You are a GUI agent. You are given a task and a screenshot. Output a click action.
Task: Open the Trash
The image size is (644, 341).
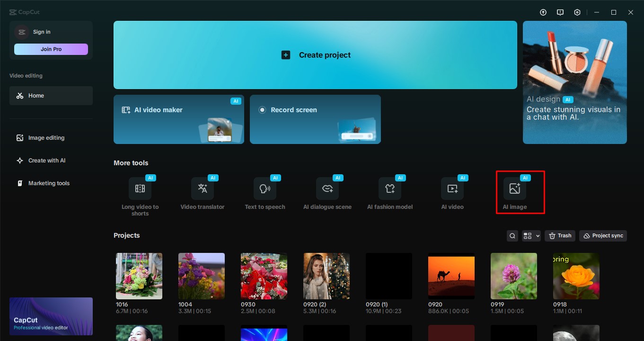click(x=560, y=235)
